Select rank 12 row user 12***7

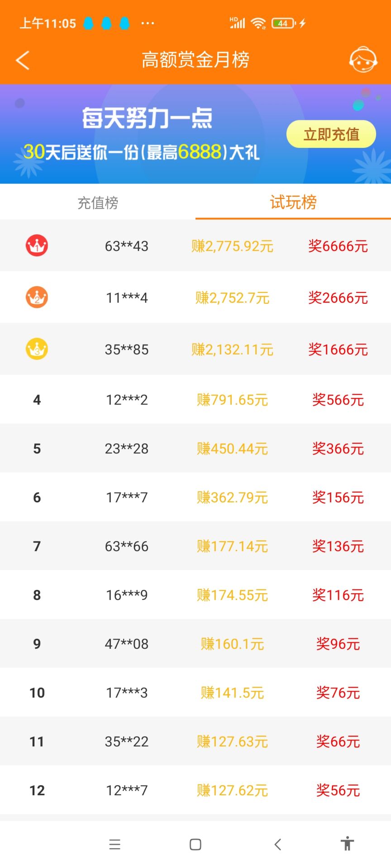pyautogui.click(x=127, y=790)
